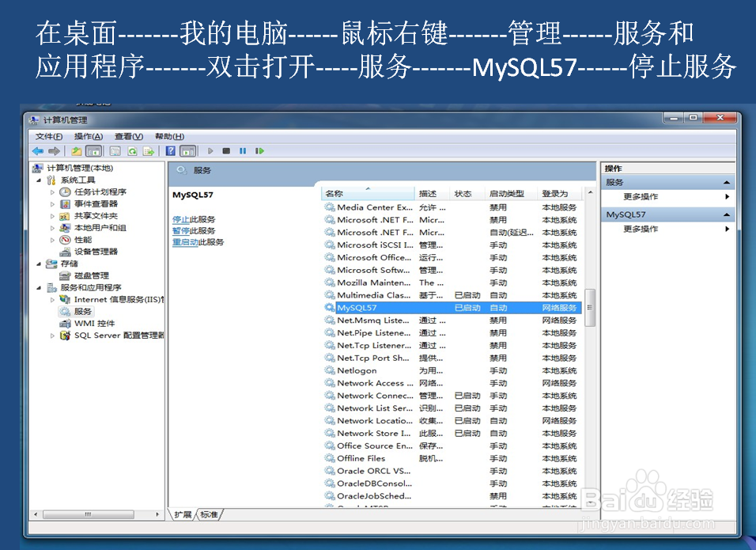Screen dimensions: 756x550
Task: Click the Export list toolbar icon
Action: 149,150
